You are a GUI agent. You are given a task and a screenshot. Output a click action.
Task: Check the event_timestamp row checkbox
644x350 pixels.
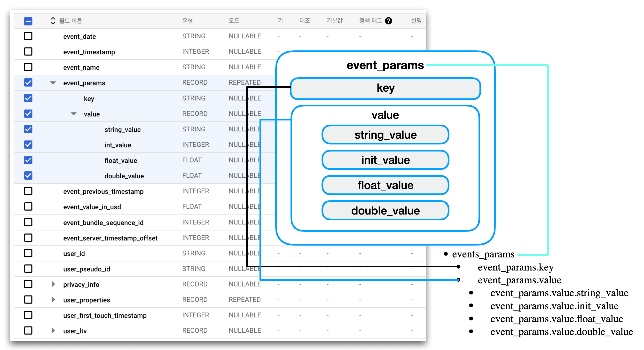click(28, 52)
